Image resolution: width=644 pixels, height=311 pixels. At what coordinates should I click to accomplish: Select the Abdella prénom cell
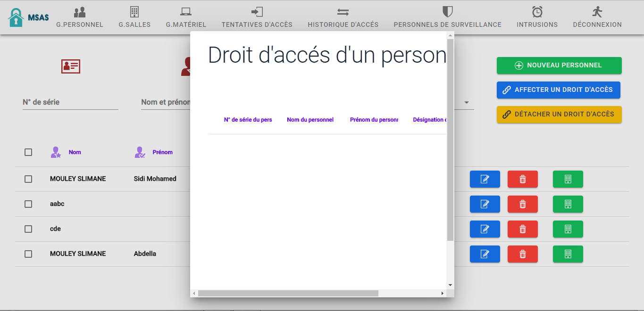pos(145,254)
